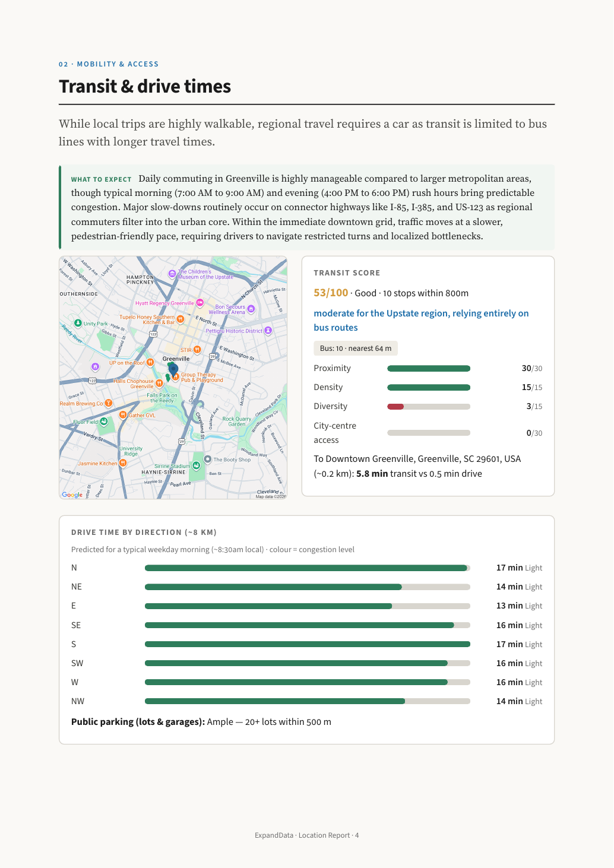
Task: Click the Tupelo Honey restaurant marker
Action: 181,319
